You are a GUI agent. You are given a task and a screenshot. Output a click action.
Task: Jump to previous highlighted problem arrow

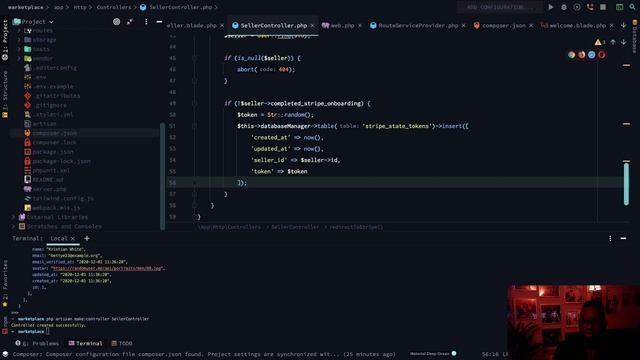pyautogui.click(x=613, y=42)
